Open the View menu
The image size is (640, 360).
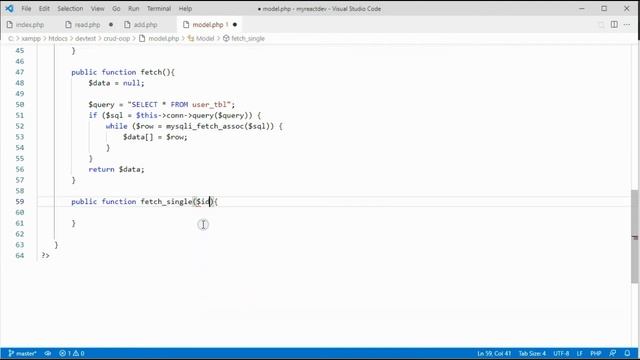tap(98, 9)
